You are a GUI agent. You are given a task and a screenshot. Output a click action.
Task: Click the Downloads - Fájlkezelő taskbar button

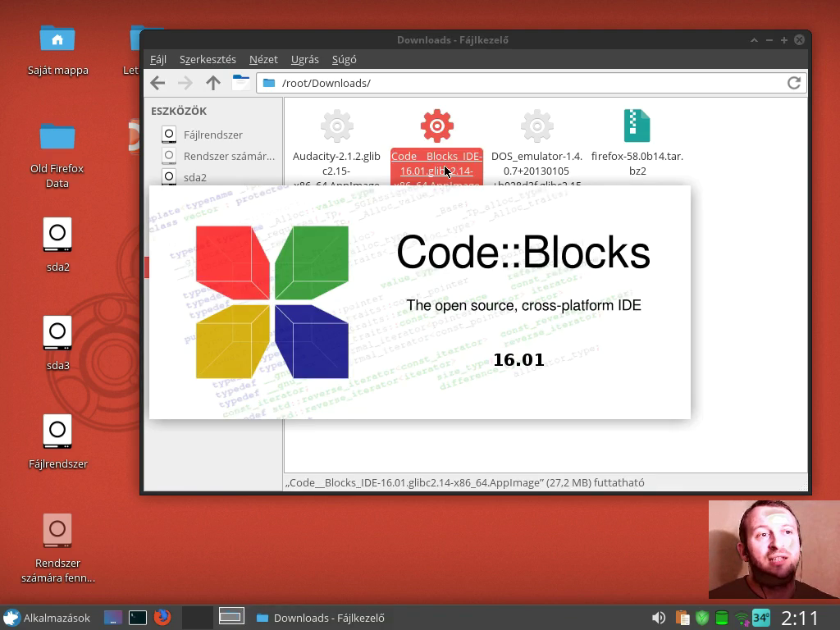click(320, 618)
